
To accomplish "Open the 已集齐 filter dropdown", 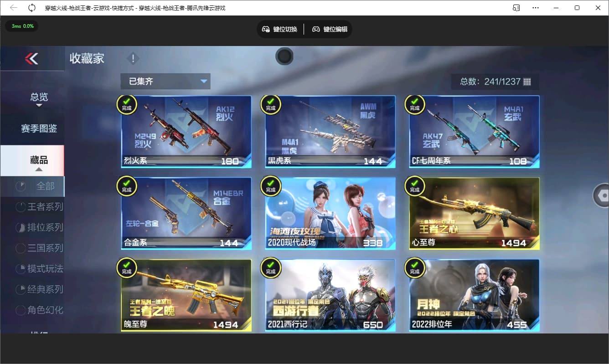I will point(165,81).
